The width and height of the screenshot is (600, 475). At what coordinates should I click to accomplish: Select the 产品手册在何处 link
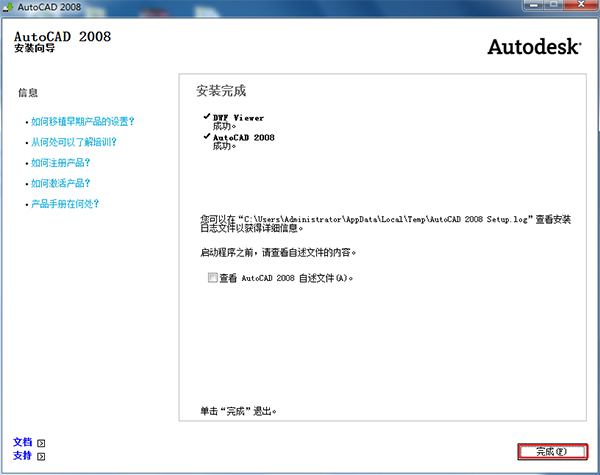pyautogui.click(x=65, y=204)
